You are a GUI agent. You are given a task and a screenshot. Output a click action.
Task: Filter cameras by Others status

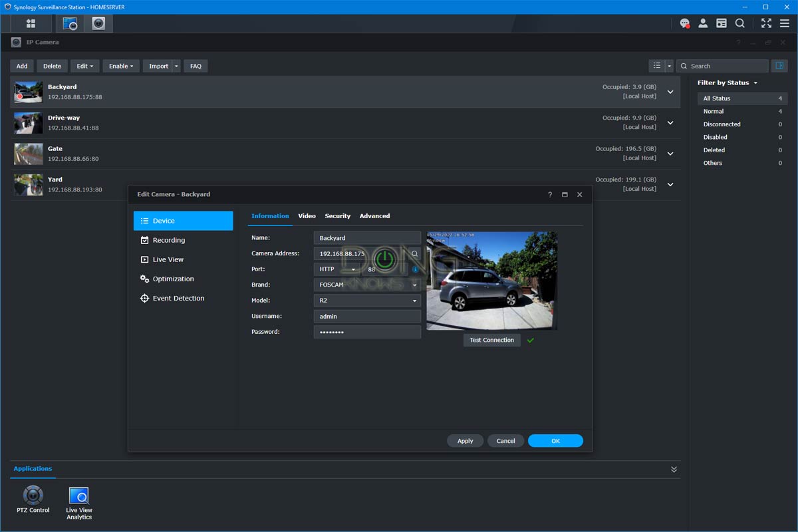(x=743, y=163)
